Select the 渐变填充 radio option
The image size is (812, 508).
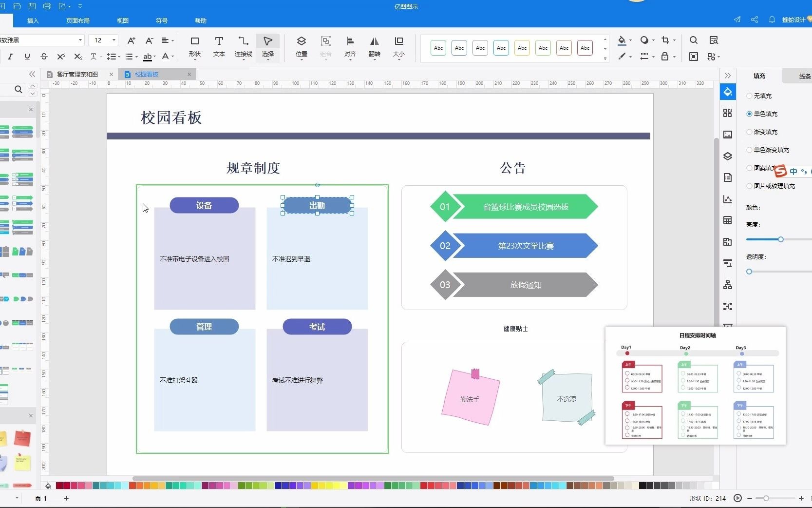tap(750, 132)
